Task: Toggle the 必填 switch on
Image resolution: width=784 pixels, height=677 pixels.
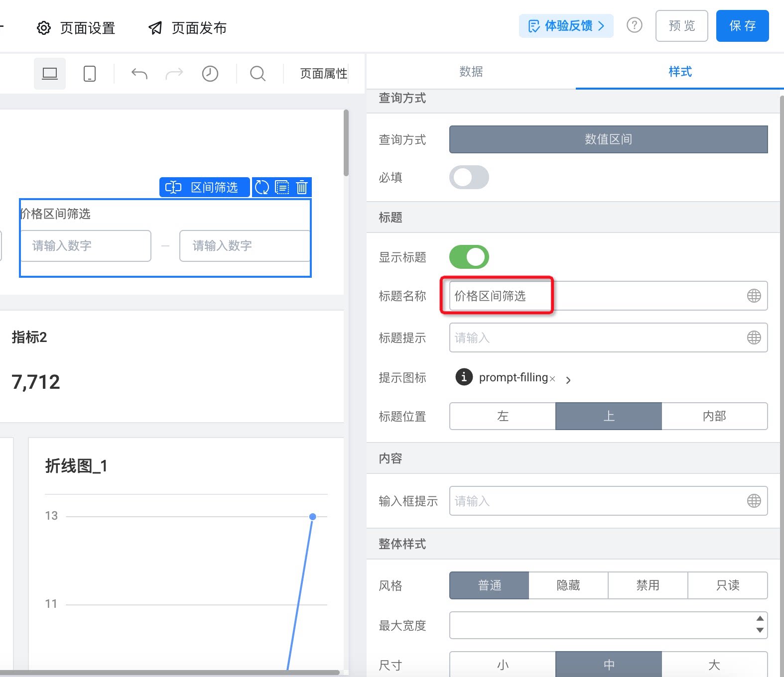Action: click(469, 177)
